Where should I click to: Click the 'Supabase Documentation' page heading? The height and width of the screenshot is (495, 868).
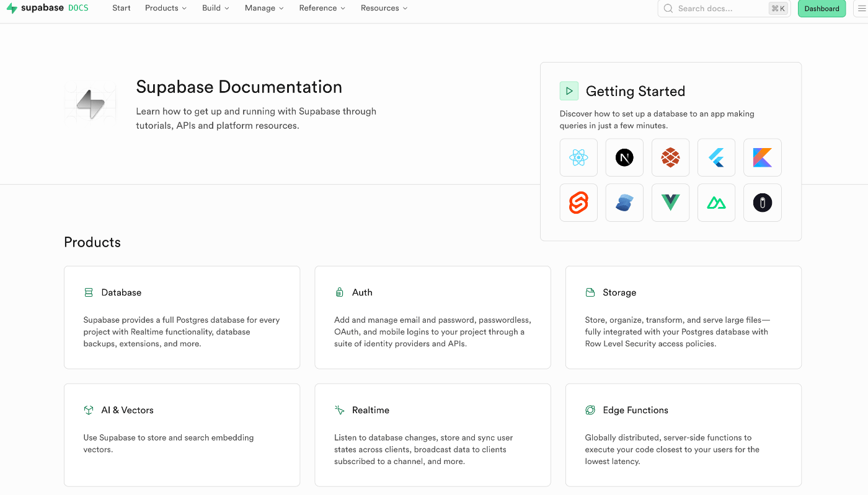pos(239,87)
